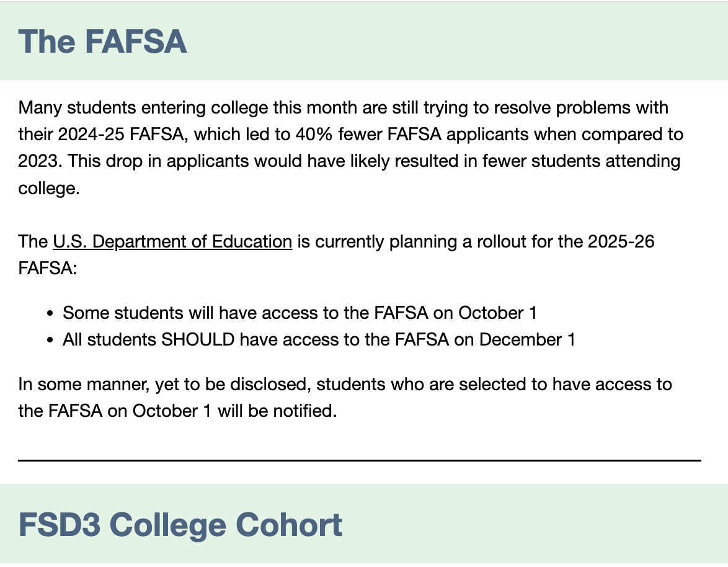
Task: Click the bullet dot before "All students"
Action: pos(51,341)
